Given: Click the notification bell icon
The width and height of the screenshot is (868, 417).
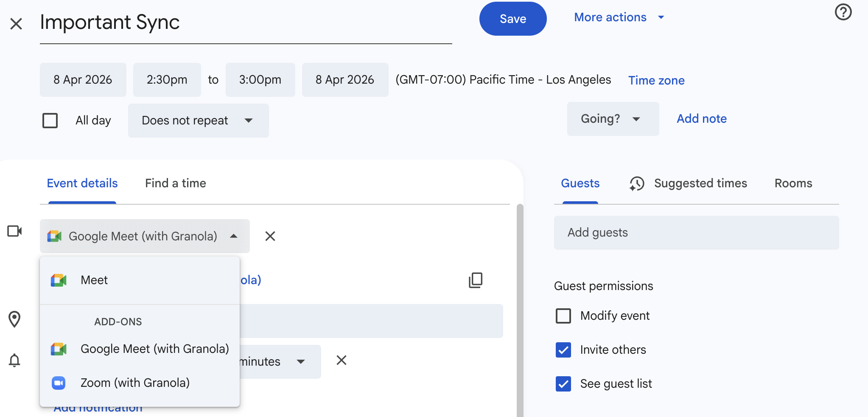Looking at the screenshot, I should click(14, 360).
